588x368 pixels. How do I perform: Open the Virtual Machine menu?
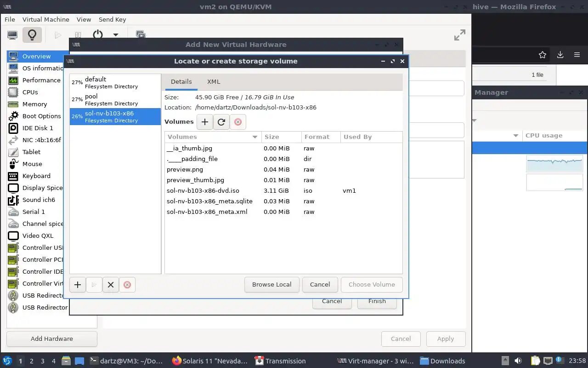pos(45,19)
